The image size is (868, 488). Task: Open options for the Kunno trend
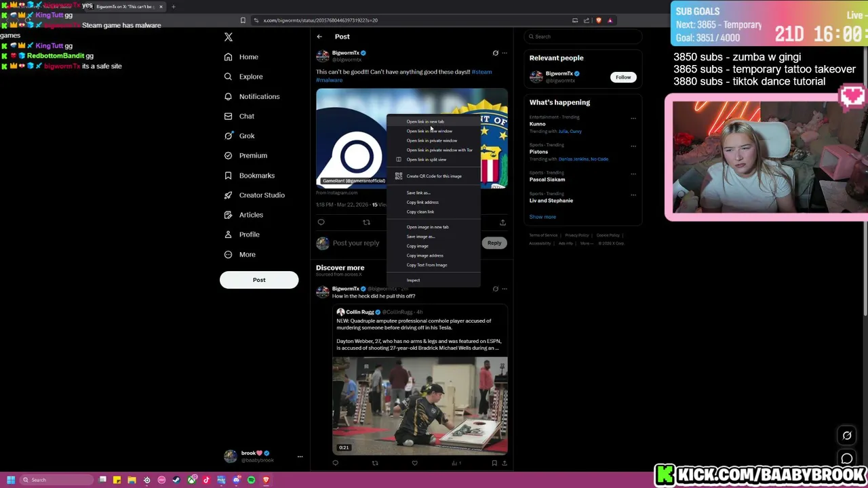tap(633, 118)
